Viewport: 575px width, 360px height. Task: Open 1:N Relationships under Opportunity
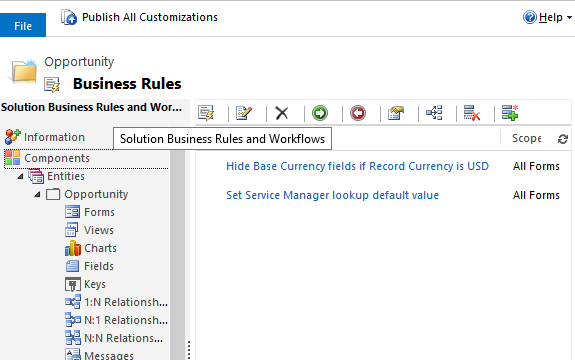pyautogui.click(x=126, y=302)
